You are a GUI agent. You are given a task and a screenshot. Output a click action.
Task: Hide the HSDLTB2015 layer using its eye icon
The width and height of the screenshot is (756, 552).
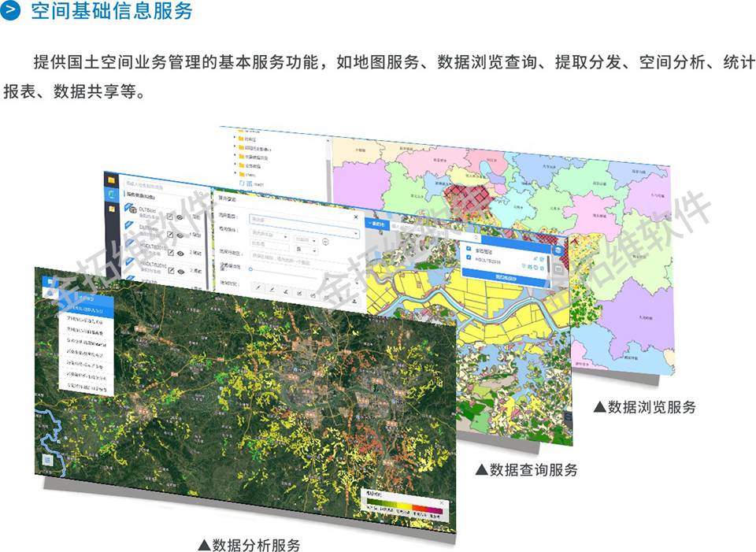pyautogui.click(x=180, y=254)
